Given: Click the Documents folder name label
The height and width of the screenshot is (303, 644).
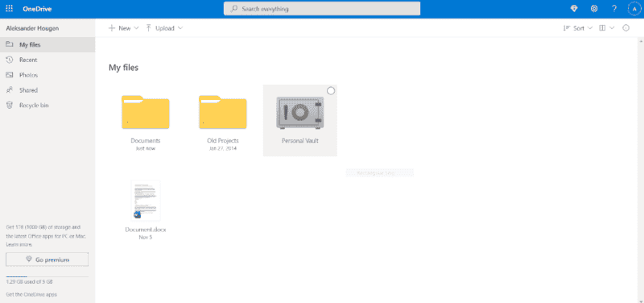Looking at the screenshot, I should 146,140.
